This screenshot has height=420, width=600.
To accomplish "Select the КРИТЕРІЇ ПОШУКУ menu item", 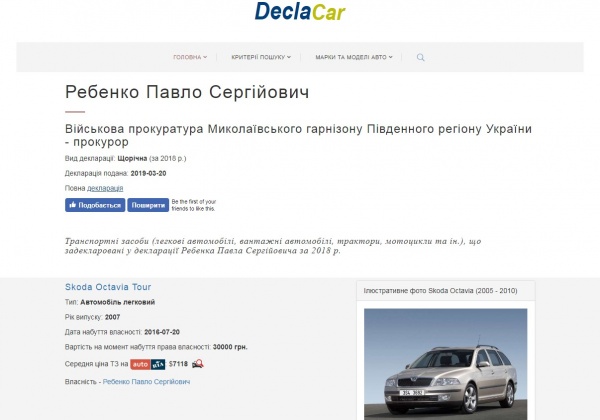I will point(258,57).
